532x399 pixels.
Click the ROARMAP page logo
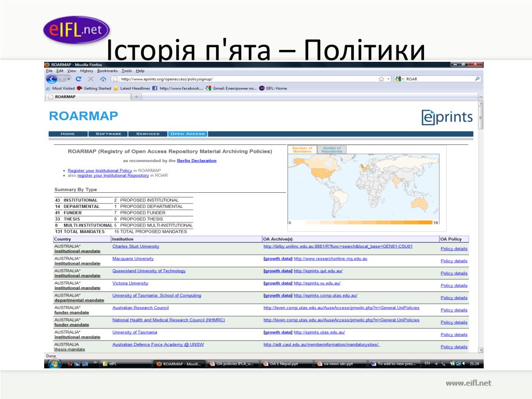tap(84, 116)
